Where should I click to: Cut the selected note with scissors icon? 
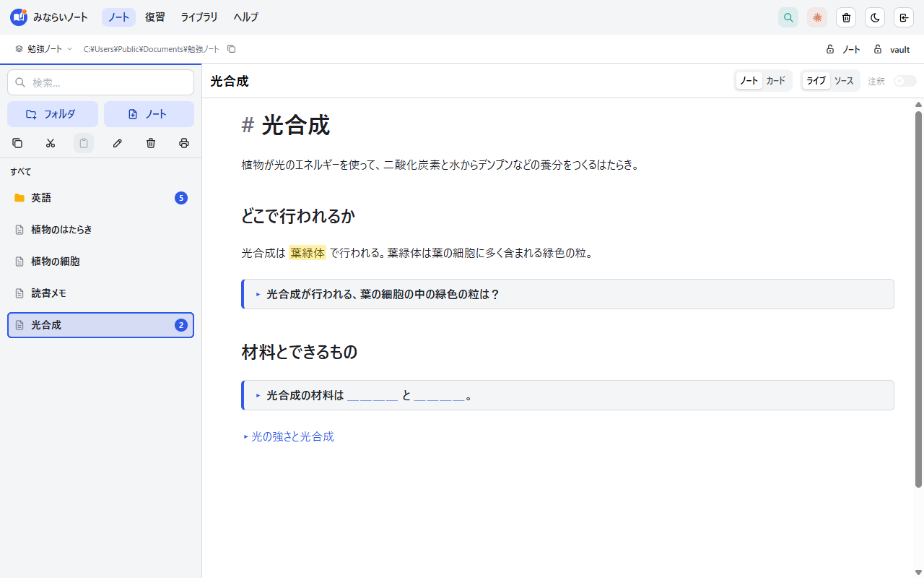(x=51, y=143)
